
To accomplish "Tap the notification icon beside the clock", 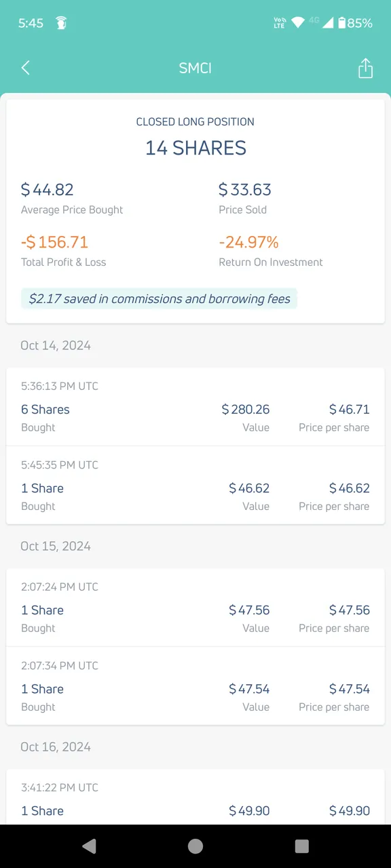I will point(61,23).
